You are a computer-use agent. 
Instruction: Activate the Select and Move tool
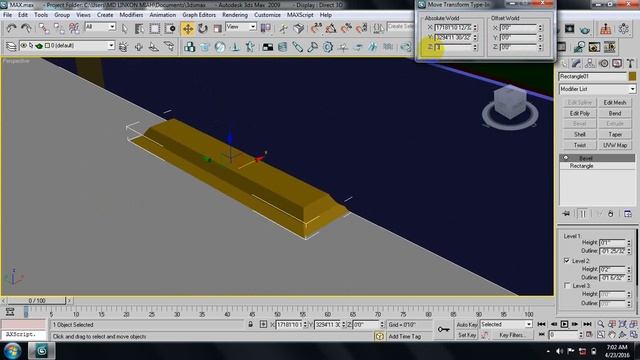point(188,29)
